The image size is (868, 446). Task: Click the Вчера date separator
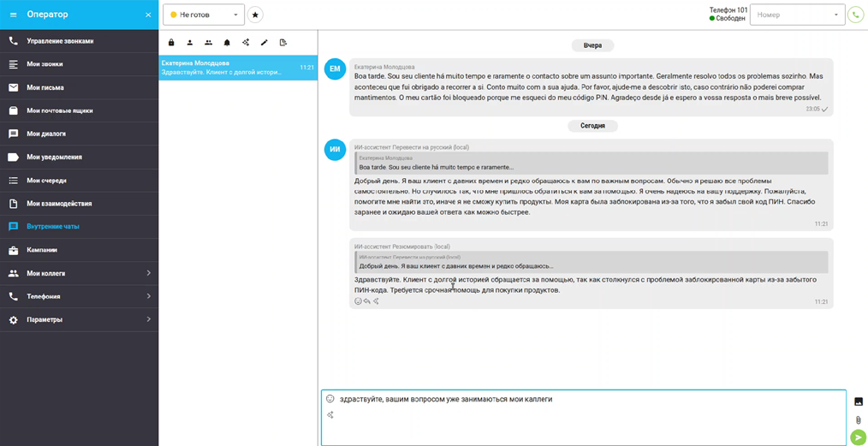pos(592,45)
